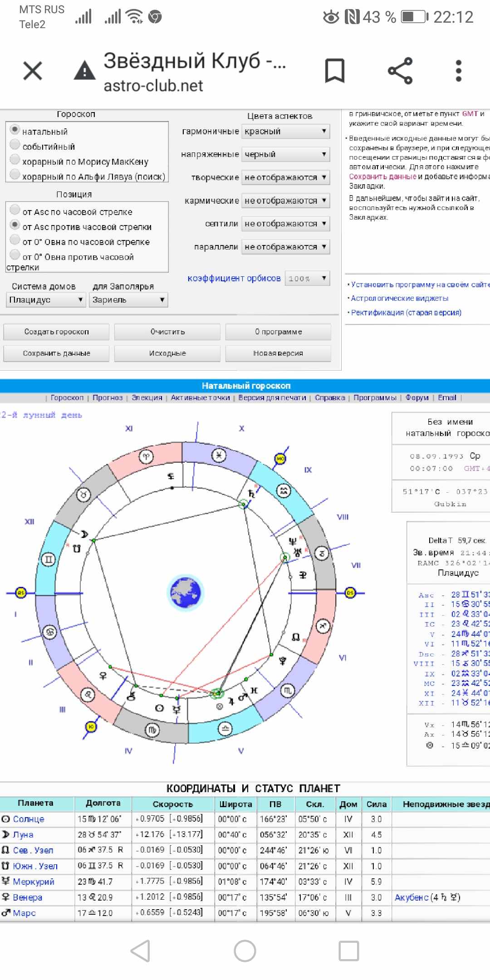Tap the insecure site warning triangle
Image resolution: width=490 pixels, height=980 pixels.
coord(84,71)
